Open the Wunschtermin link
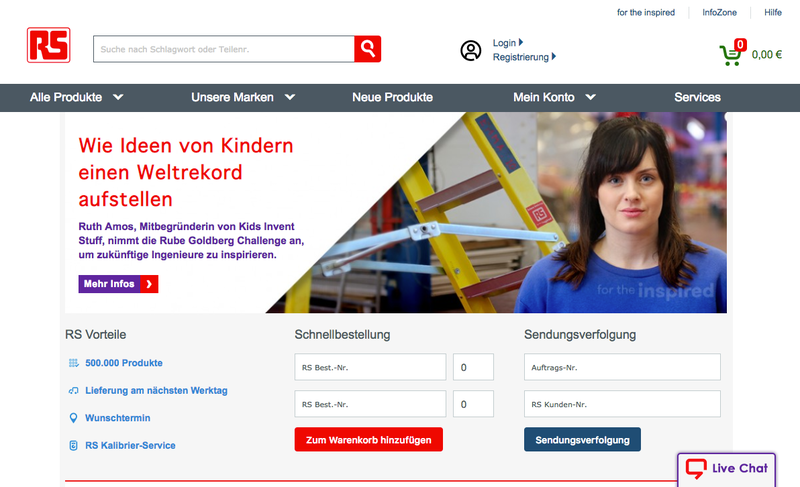The height and width of the screenshot is (487, 800). [118, 418]
